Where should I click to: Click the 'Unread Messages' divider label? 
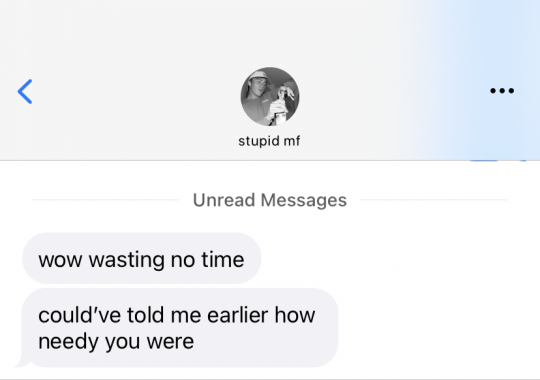tap(270, 200)
